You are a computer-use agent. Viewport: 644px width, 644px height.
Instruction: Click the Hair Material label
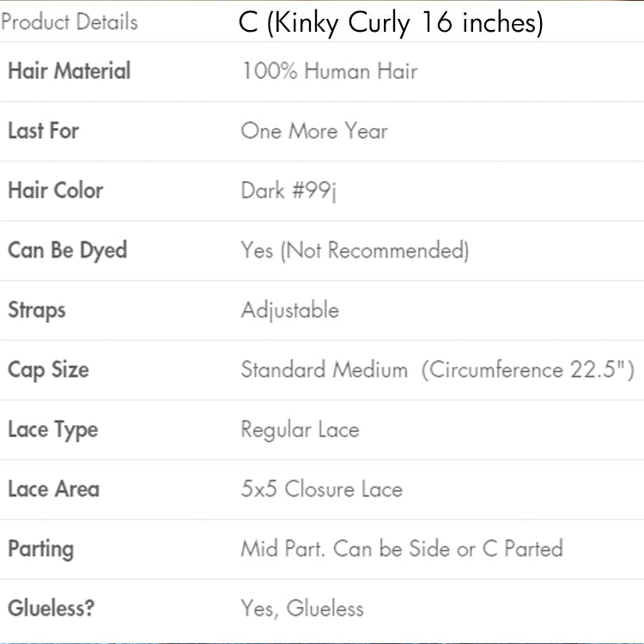(70, 71)
